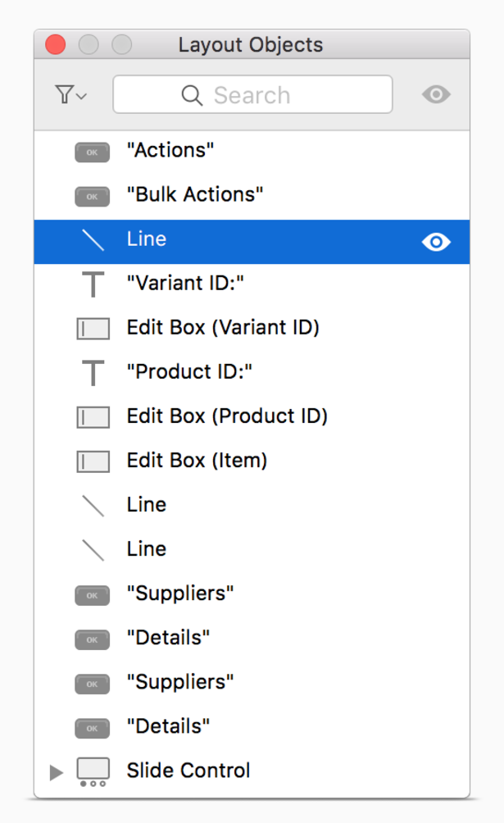Click the text icon beside "Variant ID:"
Image resolution: width=504 pixels, height=823 pixels.
(93, 284)
